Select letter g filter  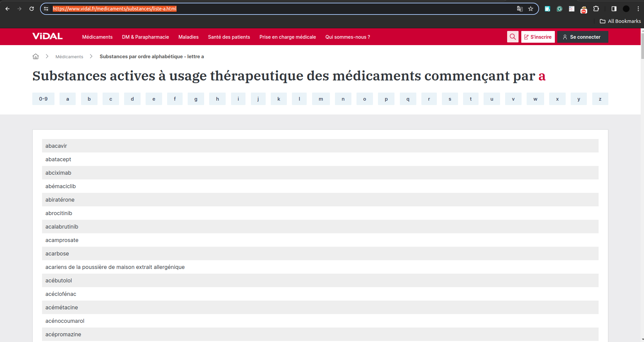click(x=196, y=99)
